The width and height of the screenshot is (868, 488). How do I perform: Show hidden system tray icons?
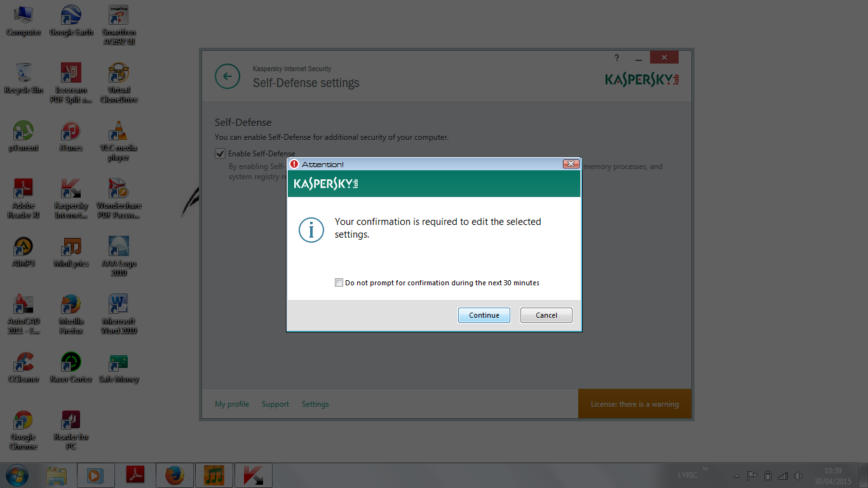click(x=736, y=476)
